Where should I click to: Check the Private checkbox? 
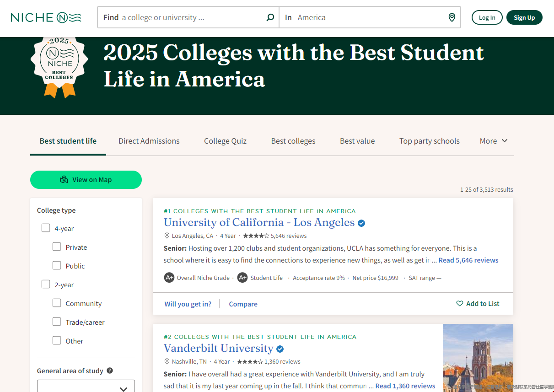click(x=57, y=247)
